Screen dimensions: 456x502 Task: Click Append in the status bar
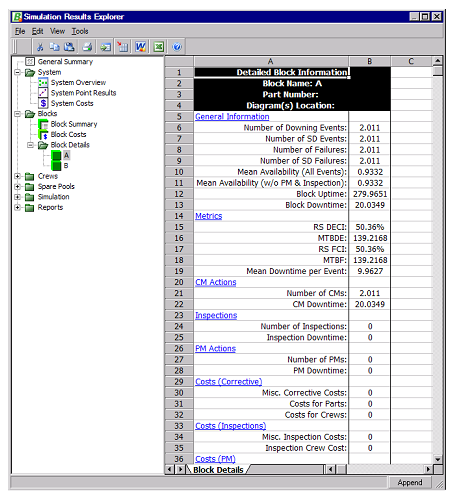pos(410,482)
